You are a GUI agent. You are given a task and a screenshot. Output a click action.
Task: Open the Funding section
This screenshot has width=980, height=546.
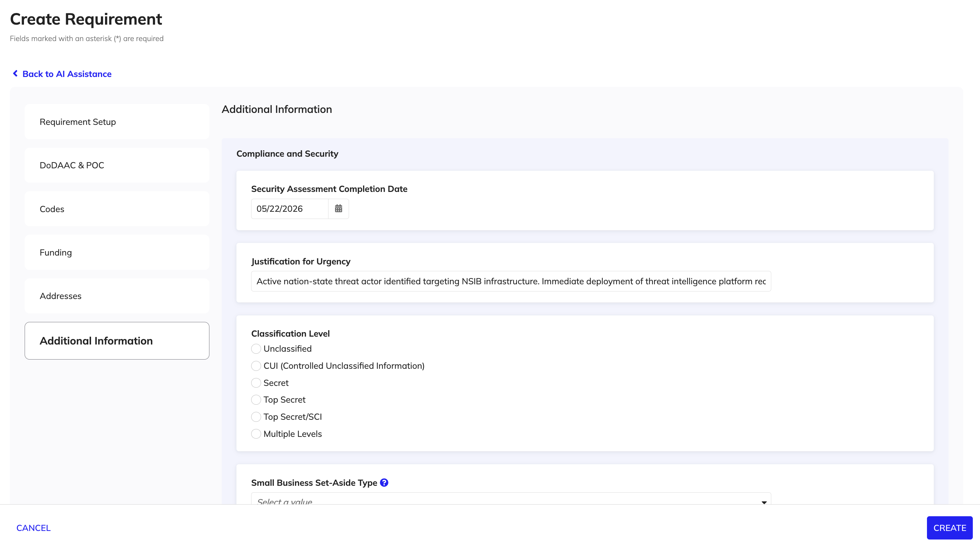(117, 252)
